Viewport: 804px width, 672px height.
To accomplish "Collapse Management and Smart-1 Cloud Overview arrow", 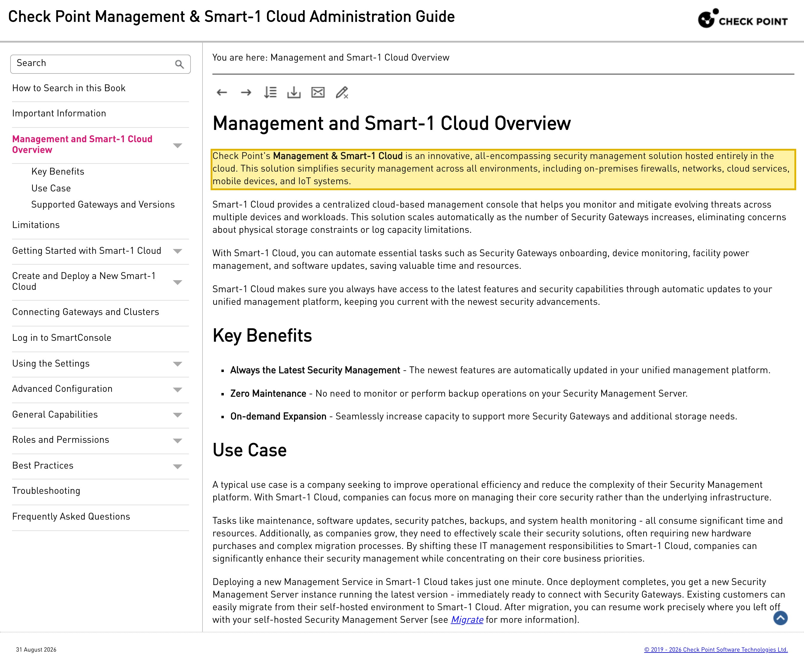I will point(177,145).
